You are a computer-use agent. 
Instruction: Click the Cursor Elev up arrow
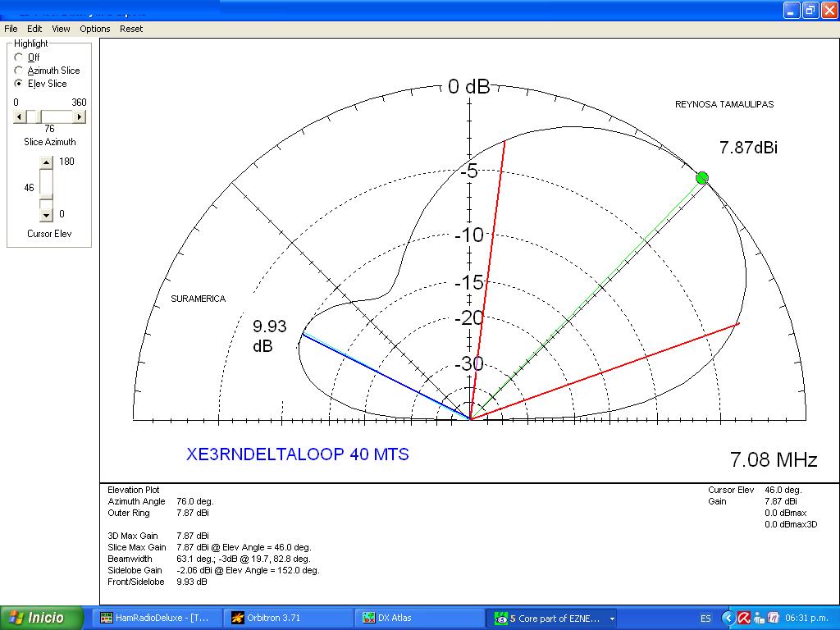(47, 162)
